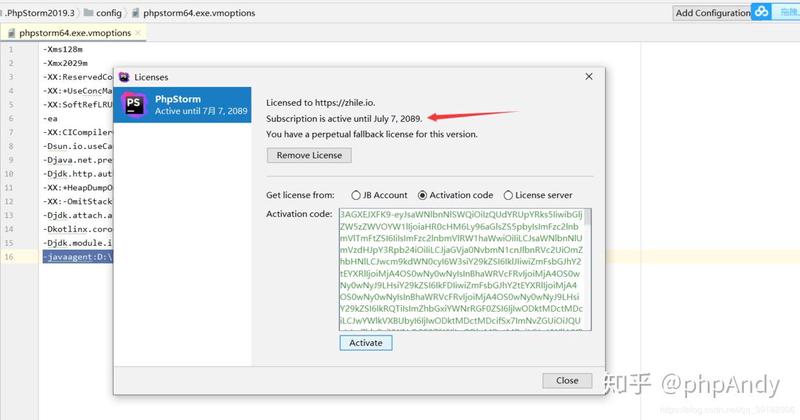Click the Close button in dialog

click(567, 380)
